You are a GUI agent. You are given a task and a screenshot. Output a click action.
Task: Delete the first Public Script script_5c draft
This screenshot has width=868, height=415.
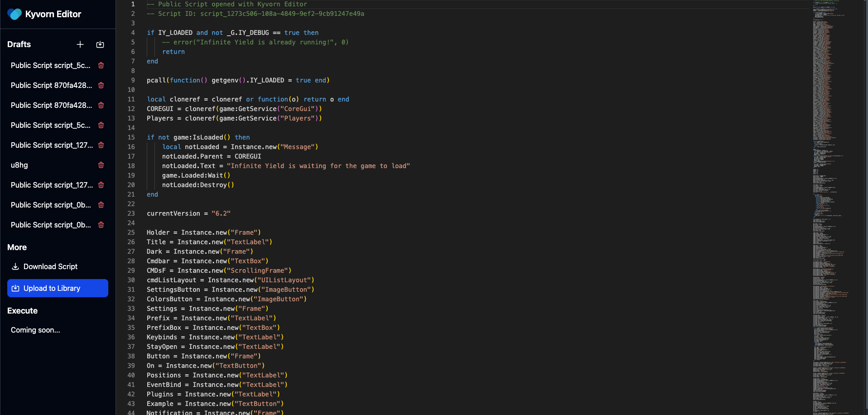click(x=101, y=65)
